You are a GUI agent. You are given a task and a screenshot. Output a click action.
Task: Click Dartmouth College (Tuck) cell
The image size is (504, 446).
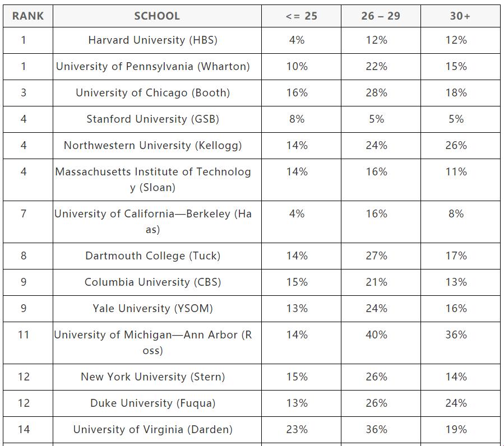coord(157,256)
